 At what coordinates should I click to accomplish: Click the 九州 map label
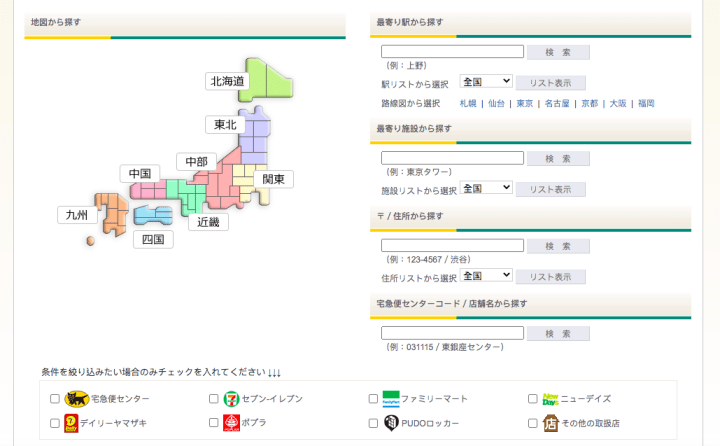tap(77, 215)
